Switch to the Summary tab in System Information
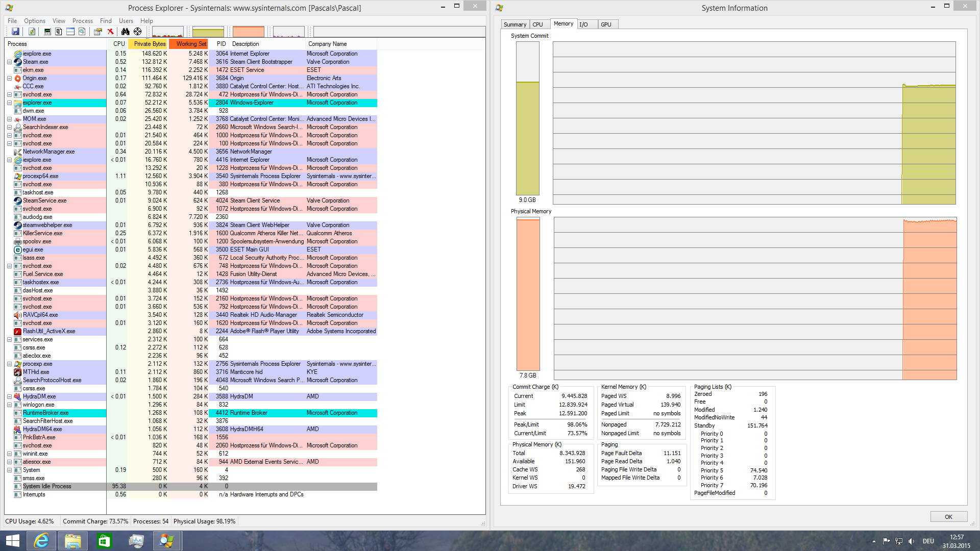Image resolution: width=980 pixels, height=551 pixels. tap(515, 24)
